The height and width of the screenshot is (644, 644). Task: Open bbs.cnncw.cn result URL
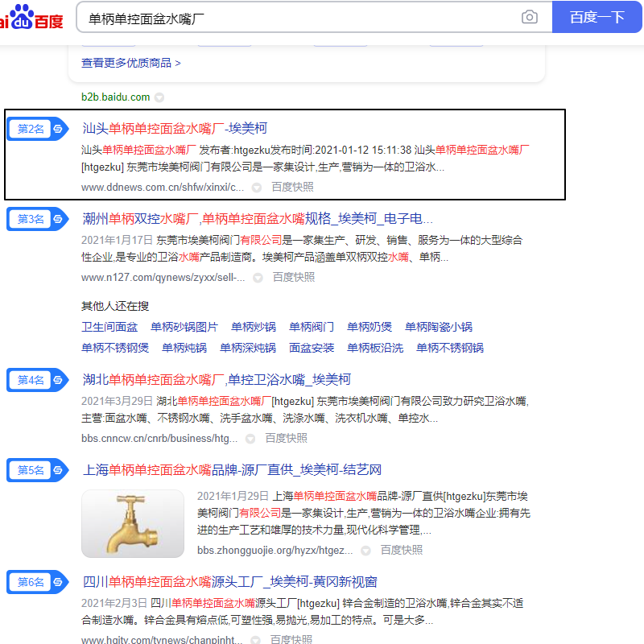[159, 439]
